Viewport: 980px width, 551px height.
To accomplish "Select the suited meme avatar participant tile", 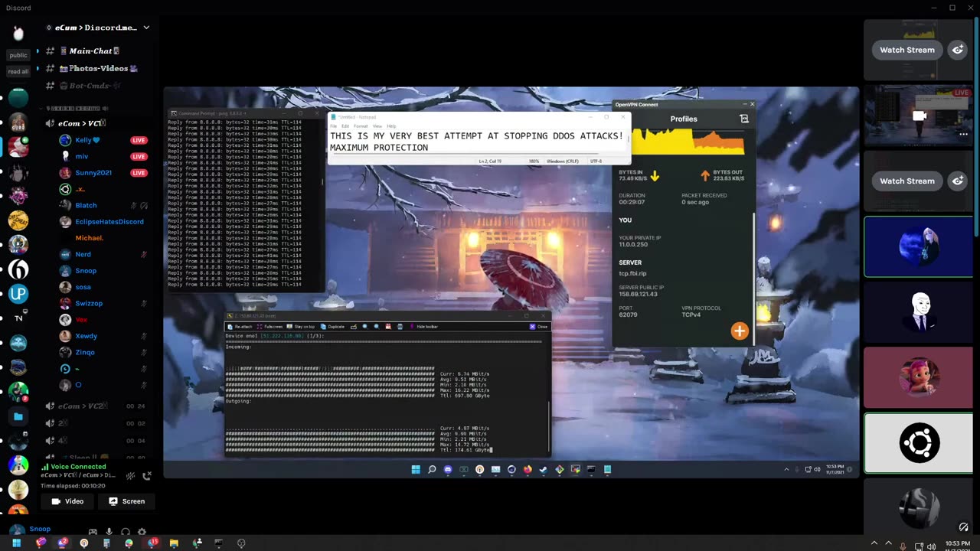I will point(919,312).
